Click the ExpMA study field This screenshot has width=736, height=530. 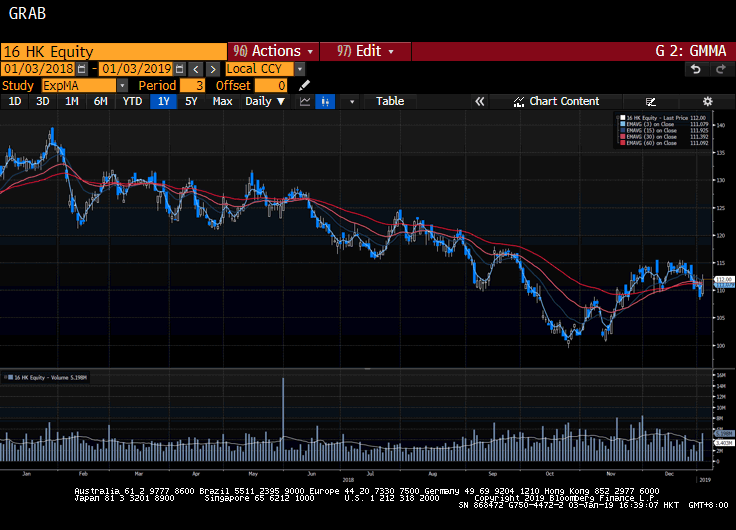(79, 85)
